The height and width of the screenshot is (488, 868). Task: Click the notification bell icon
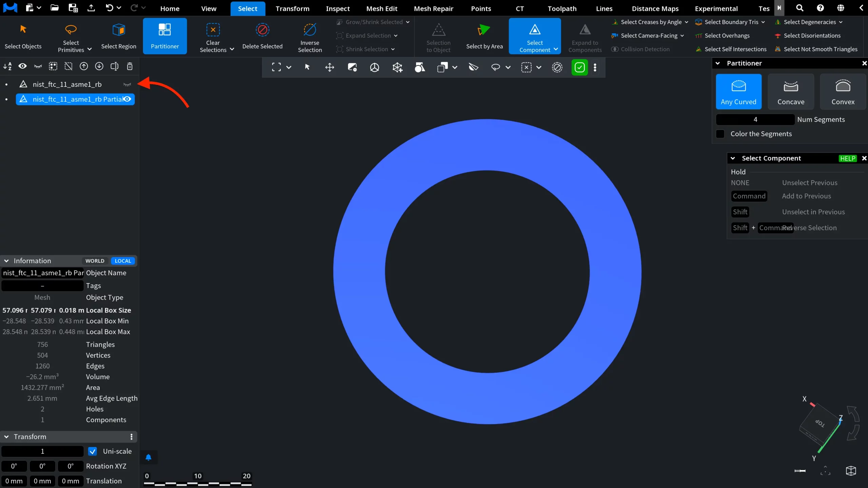tap(148, 457)
